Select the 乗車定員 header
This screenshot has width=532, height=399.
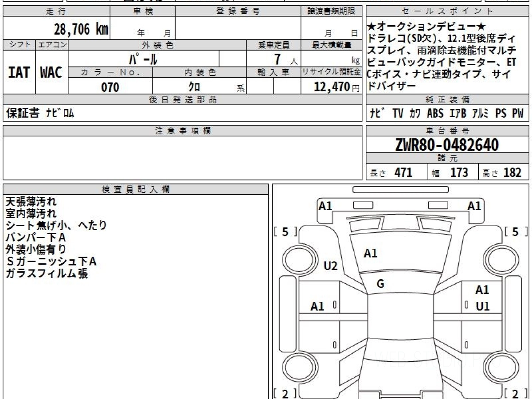(274, 45)
